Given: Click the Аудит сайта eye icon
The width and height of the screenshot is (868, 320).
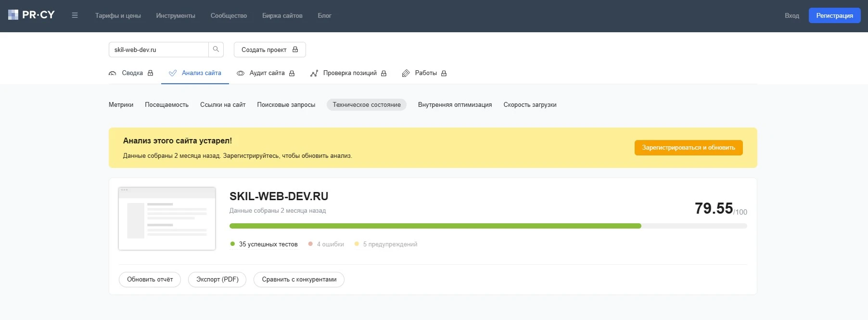Looking at the screenshot, I should (x=241, y=73).
